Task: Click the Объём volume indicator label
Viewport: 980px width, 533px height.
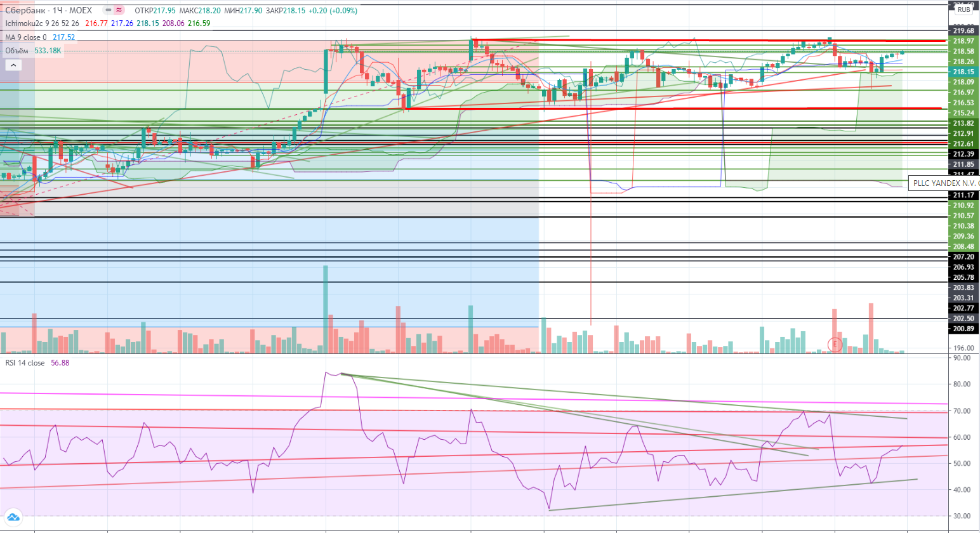Action: coord(17,51)
